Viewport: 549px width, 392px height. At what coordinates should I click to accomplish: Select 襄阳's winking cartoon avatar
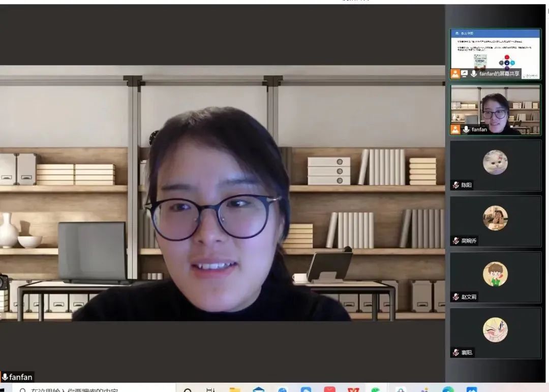[495, 330]
